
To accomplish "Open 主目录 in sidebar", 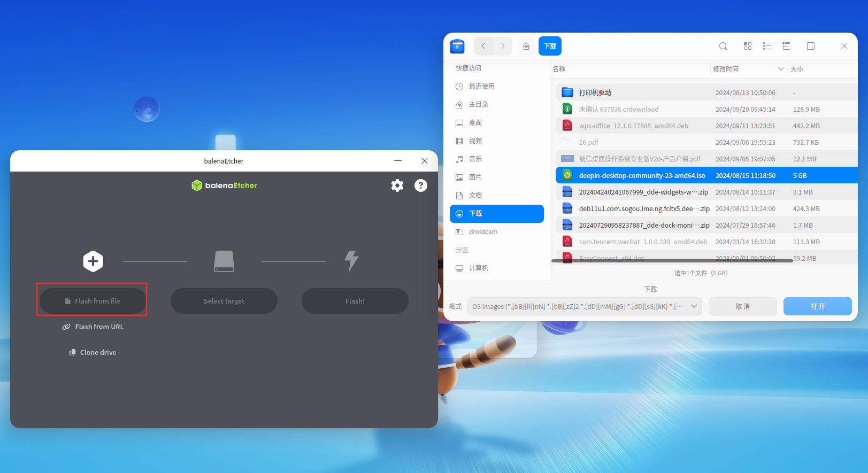I will pos(497,104).
